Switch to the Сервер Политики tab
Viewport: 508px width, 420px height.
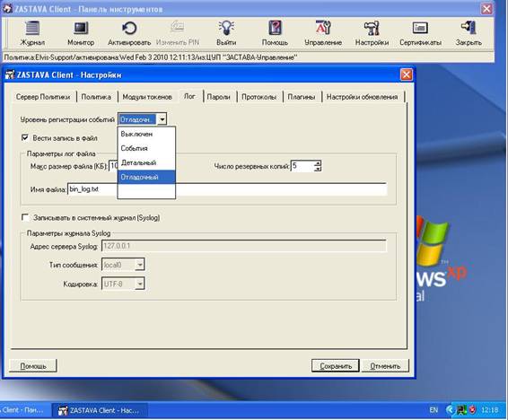click(x=43, y=97)
